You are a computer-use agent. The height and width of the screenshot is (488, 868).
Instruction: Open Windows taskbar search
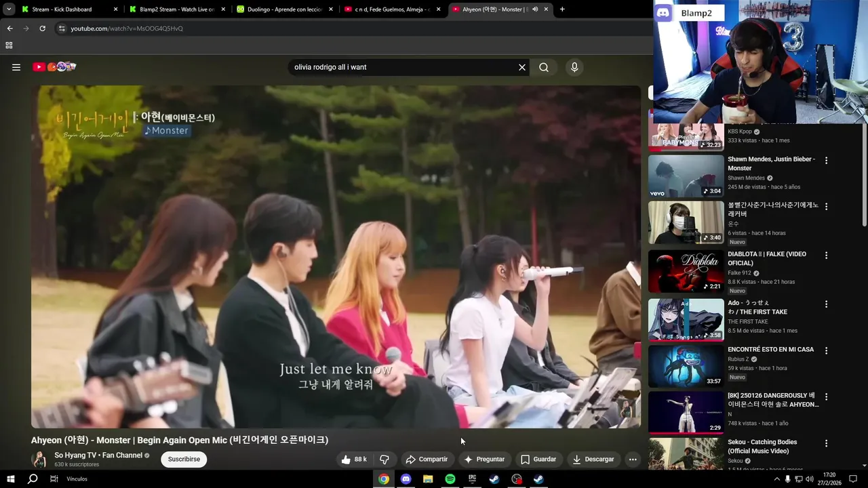click(33, 479)
